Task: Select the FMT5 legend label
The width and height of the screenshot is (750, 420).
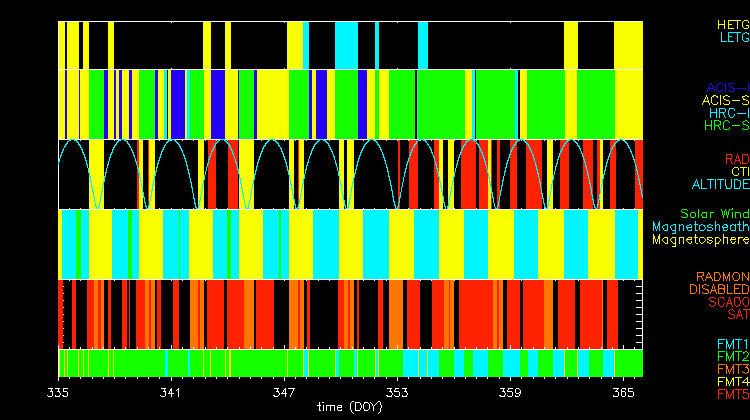Action: coord(732,396)
